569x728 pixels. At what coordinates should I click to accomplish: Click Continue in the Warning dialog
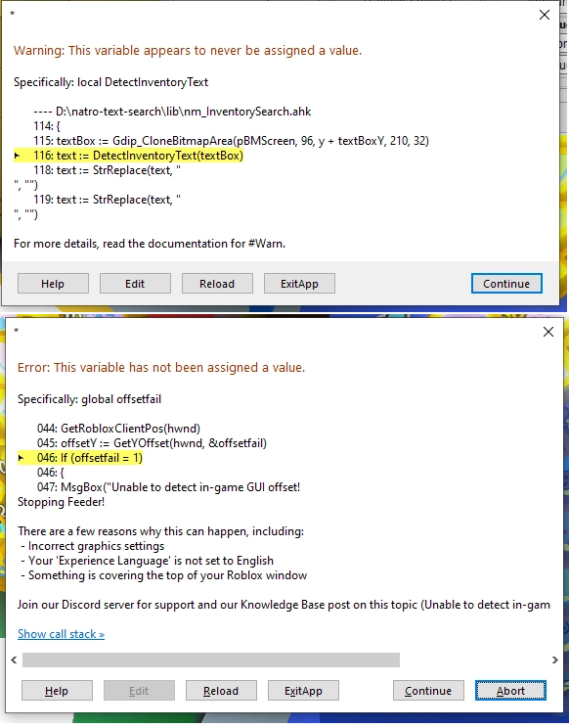(x=506, y=284)
